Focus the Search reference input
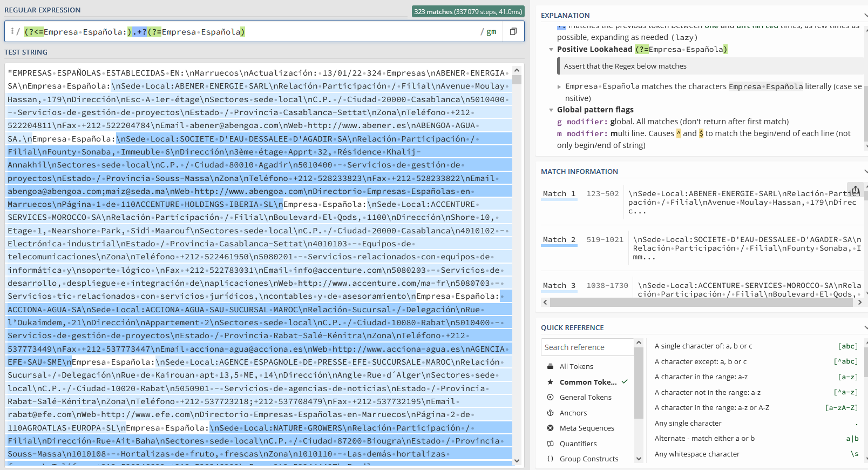 point(587,347)
